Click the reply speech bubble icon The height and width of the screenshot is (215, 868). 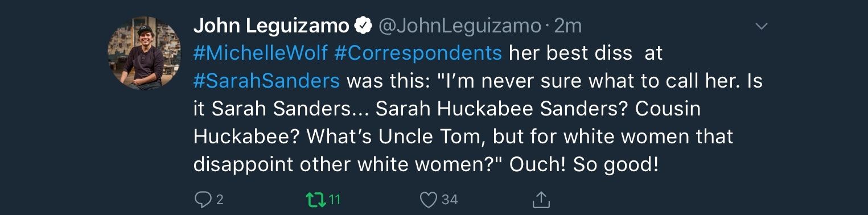(x=203, y=199)
